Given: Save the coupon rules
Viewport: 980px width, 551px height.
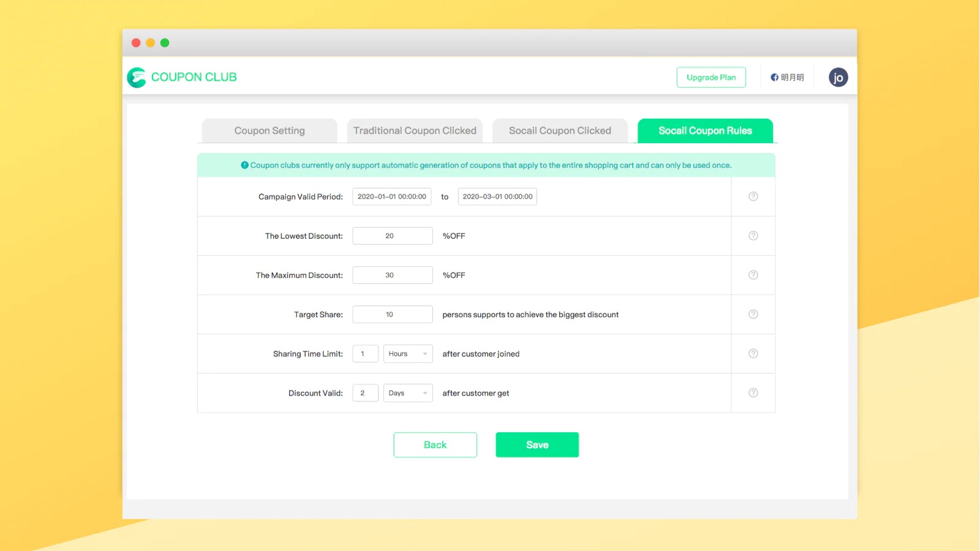Looking at the screenshot, I should coord(537,445).
